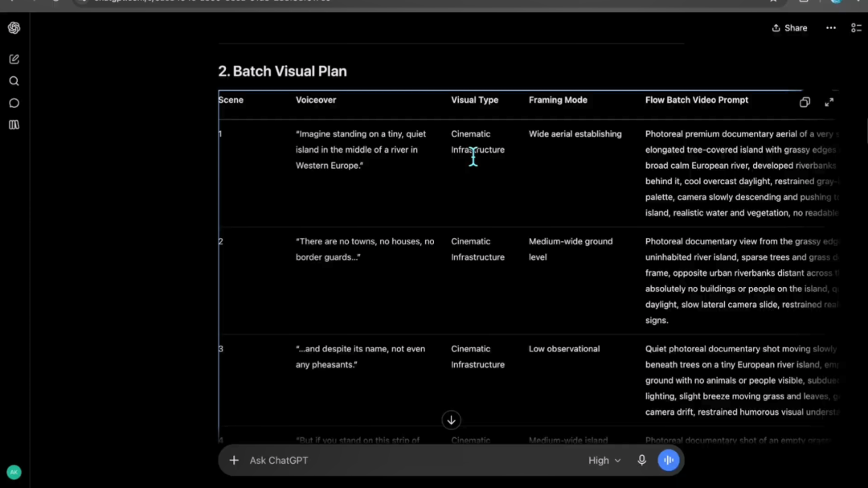Select the Voiceover column header
Image resolution: width=868 pixels, height=488 pixels.
316,100
